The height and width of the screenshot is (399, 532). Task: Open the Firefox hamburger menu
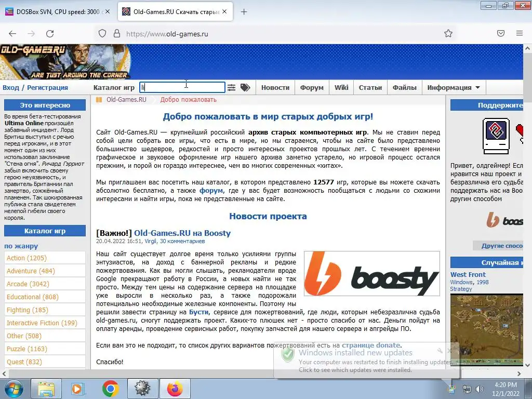point(520,33)
